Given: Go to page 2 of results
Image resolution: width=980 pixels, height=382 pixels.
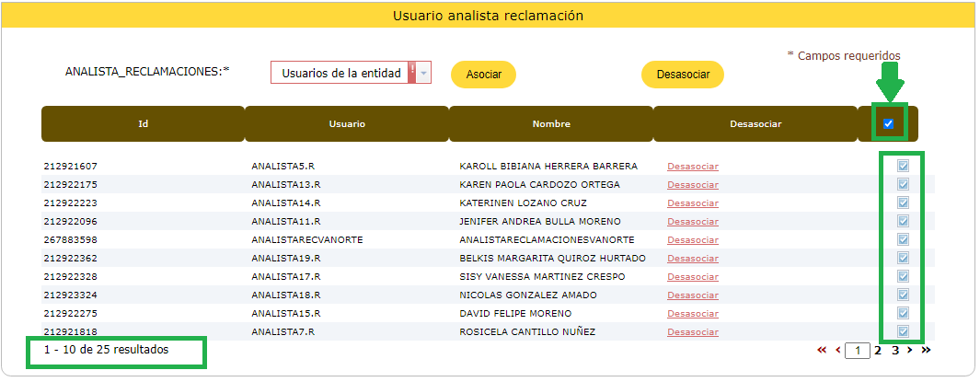Looking at the screenshot, I should click(x=878, y=351).
